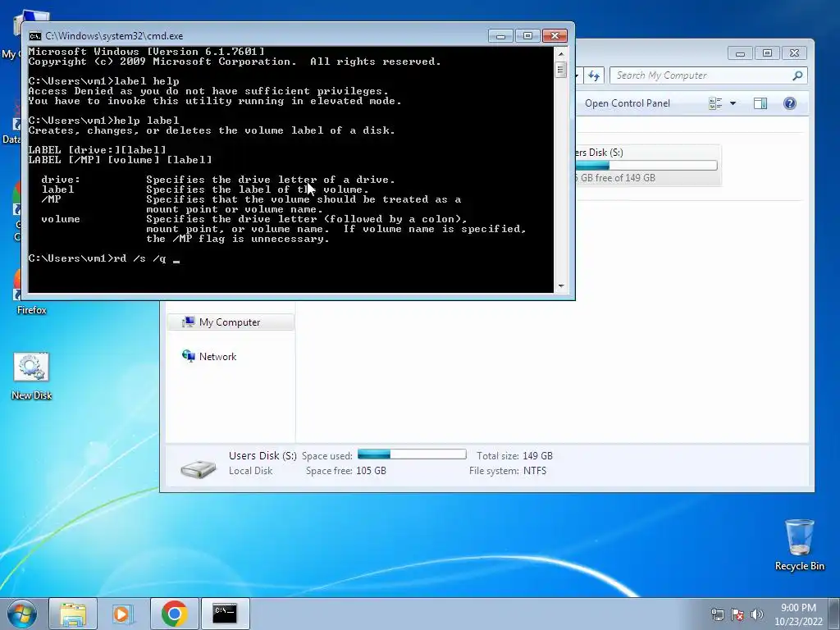The image size is (840, 630).
Task: Click the Action Center flag tray icon
Action: tap(737, 614)
